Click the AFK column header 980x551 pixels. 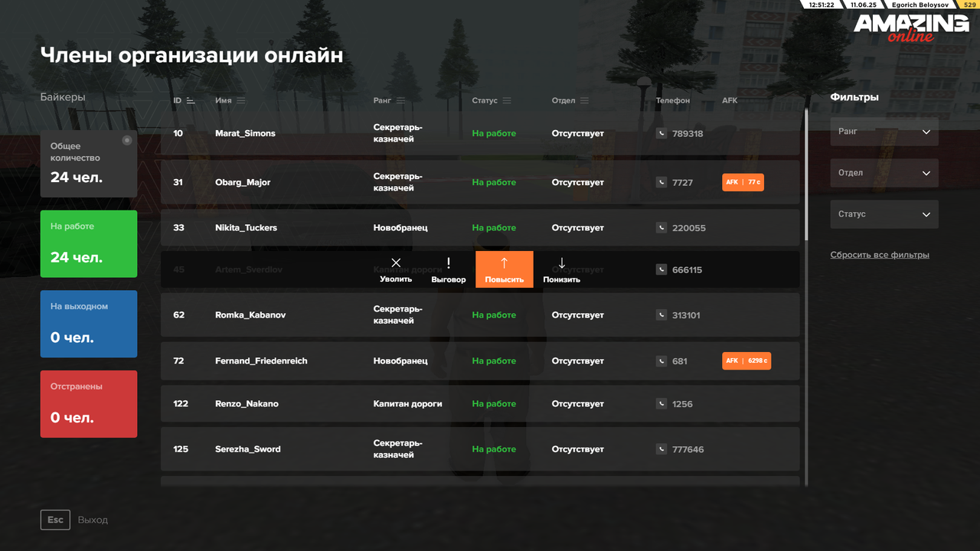point(730,101)
